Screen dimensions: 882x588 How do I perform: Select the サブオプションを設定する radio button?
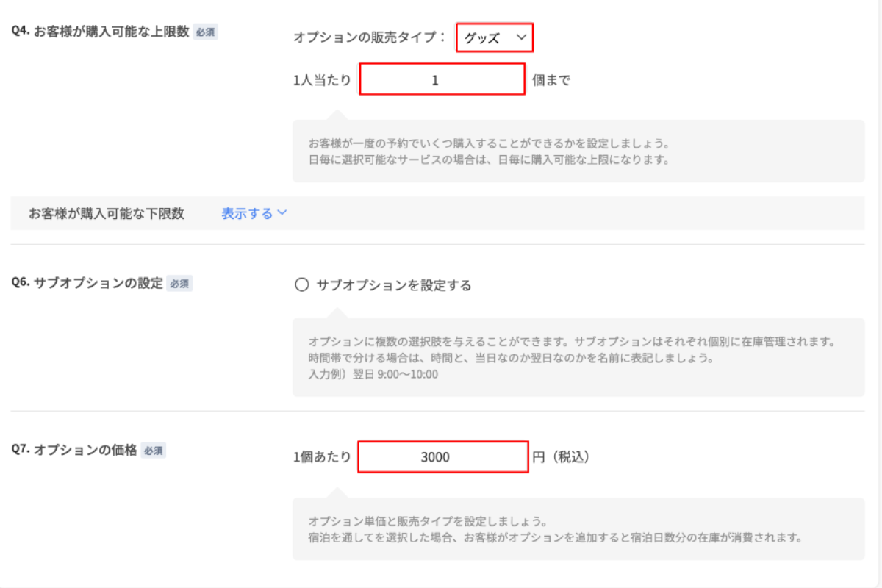coord(301,285)
